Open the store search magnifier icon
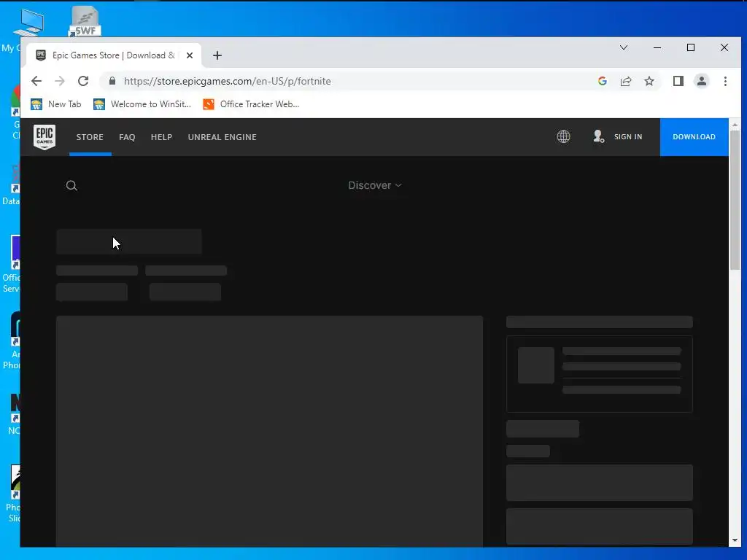The height and width of the screenshot is (560, 747). (x=71, y=186)
